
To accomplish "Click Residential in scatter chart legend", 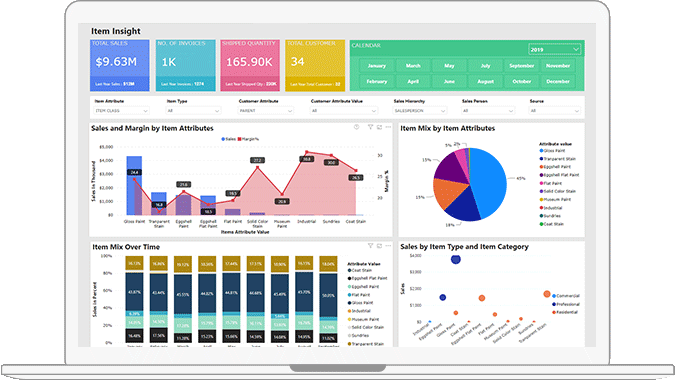I will [x=566, y=312].
